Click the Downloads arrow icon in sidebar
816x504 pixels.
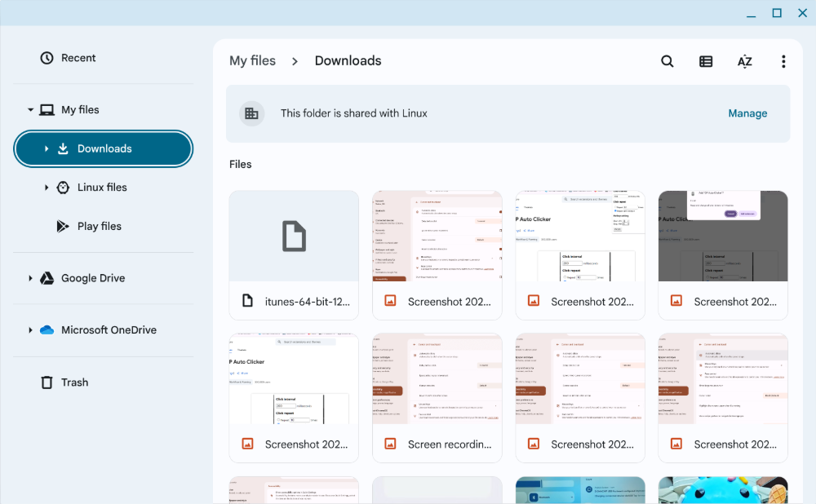click(63, 148)
